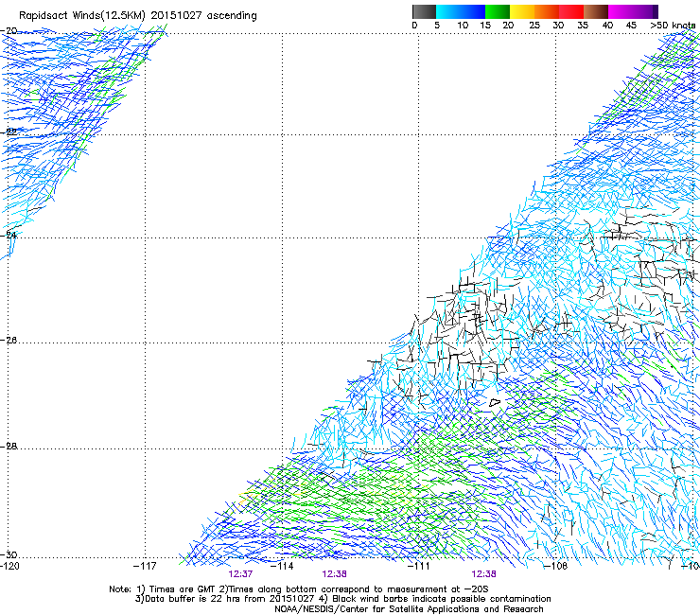Click the brown 35-40 knots legend swatch
700x615 pixels.
pos(596,11)
